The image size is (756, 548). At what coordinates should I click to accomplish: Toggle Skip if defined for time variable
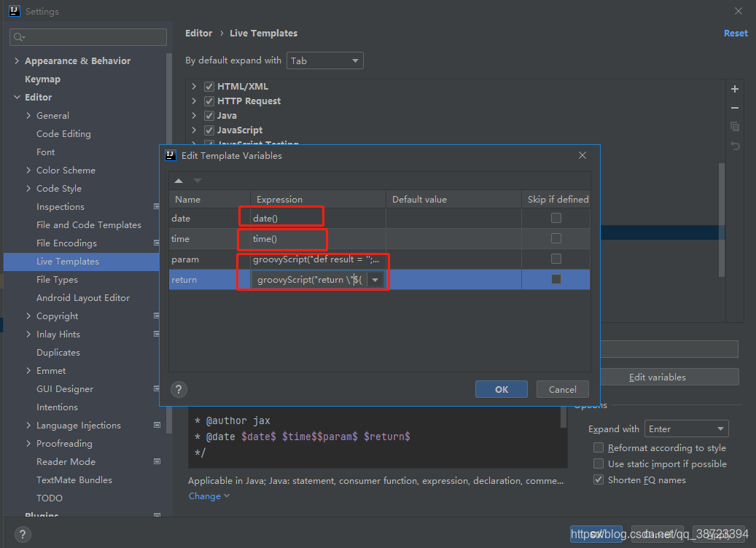tap(556, 238)
